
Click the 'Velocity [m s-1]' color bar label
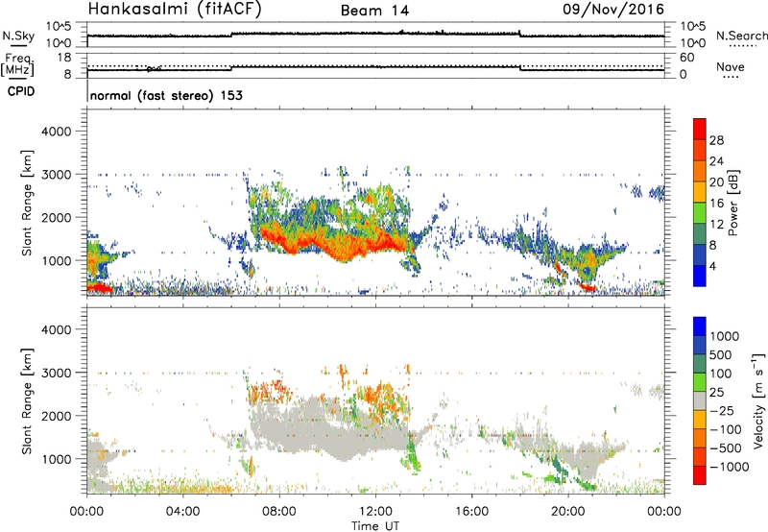758,399
